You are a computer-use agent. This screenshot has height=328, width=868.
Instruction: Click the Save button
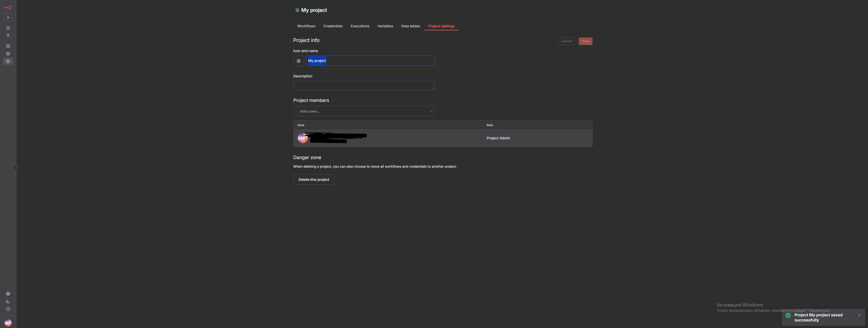[585, 41]
